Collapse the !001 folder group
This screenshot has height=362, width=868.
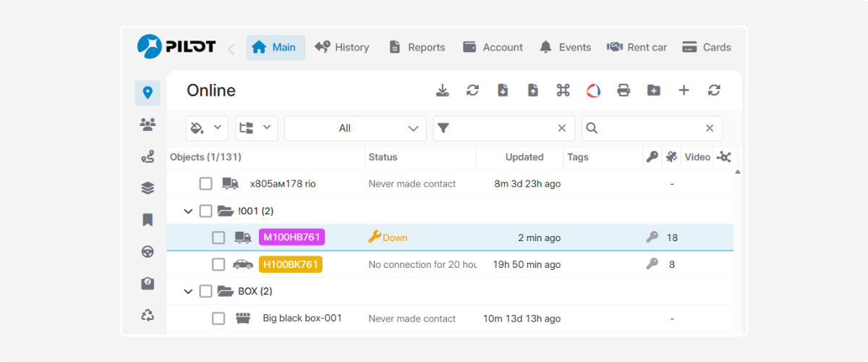[188, 211]
